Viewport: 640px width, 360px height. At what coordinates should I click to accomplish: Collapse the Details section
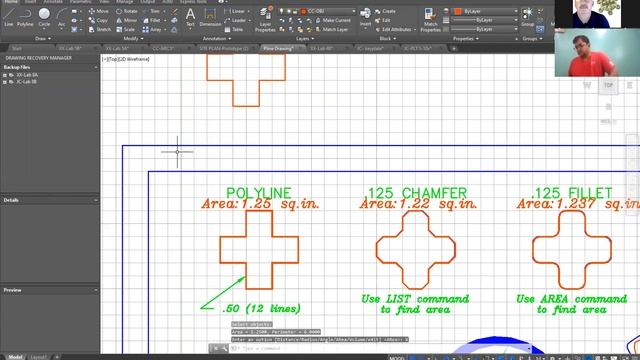[x=96, y=200]
